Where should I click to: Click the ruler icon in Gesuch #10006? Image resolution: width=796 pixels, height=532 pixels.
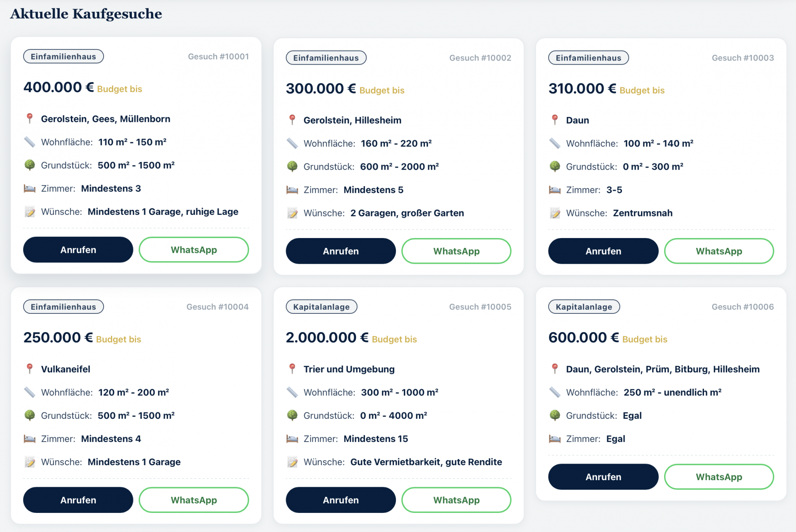point(555,392)
